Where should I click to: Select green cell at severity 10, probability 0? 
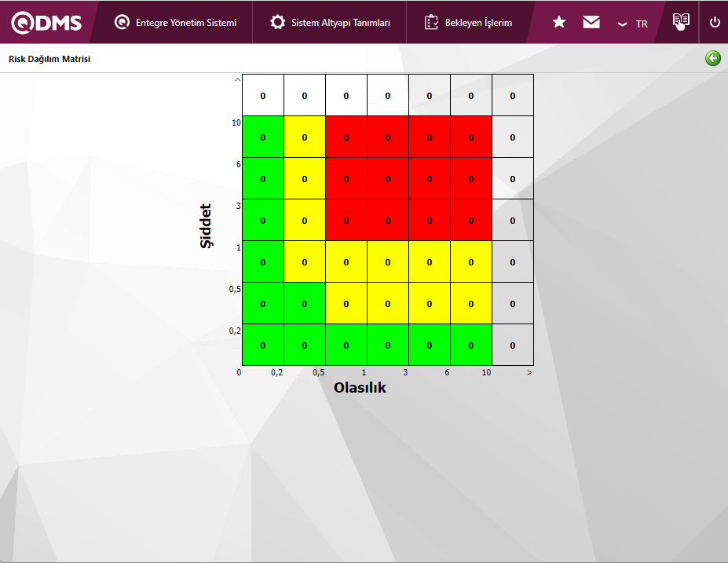[x=263, y=137]
